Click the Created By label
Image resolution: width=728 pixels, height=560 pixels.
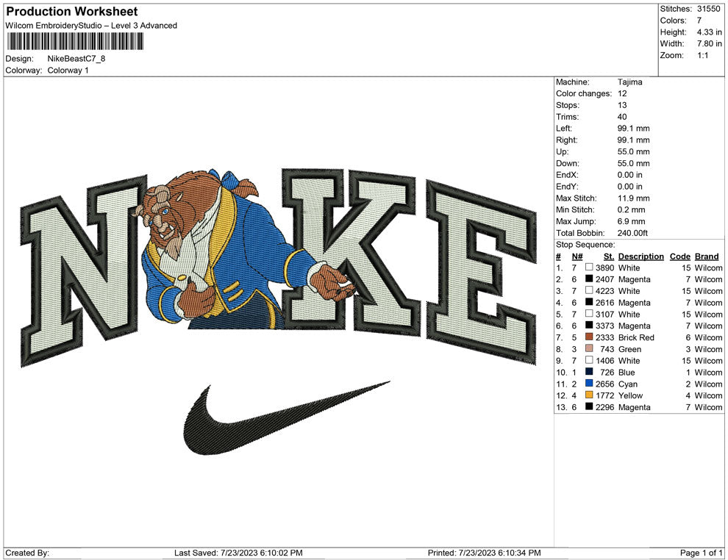coord(27,553)
